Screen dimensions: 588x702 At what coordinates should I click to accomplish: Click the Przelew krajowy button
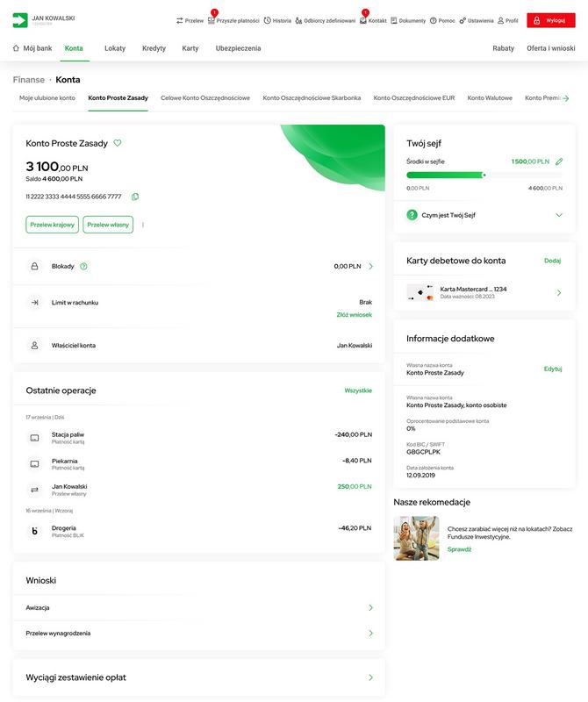click(52, 225)
